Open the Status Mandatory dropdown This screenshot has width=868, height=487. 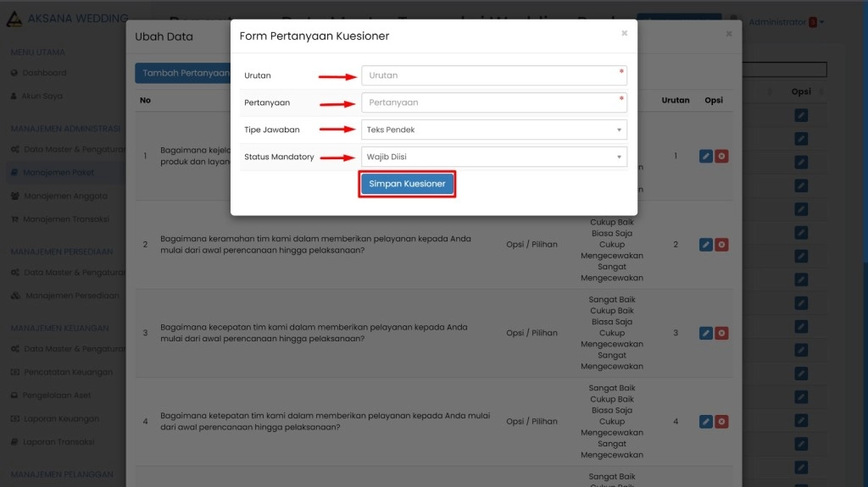coord(494,157)
